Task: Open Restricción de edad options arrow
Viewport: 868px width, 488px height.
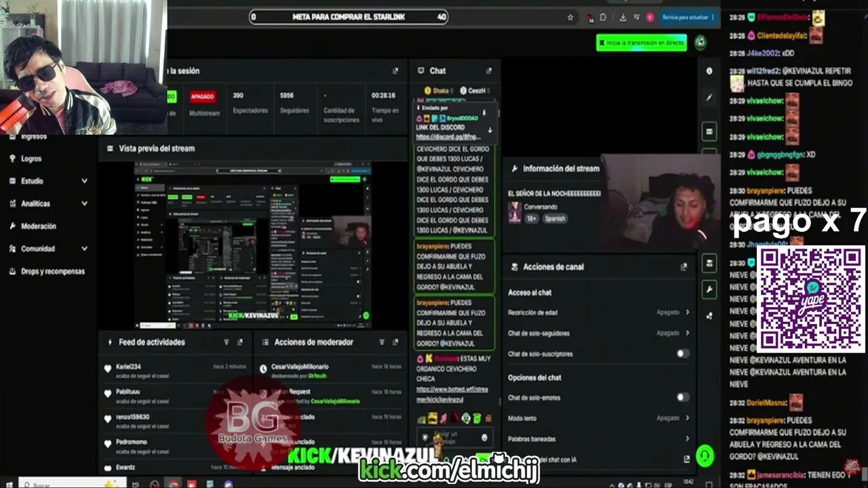Action: [687, 312]
